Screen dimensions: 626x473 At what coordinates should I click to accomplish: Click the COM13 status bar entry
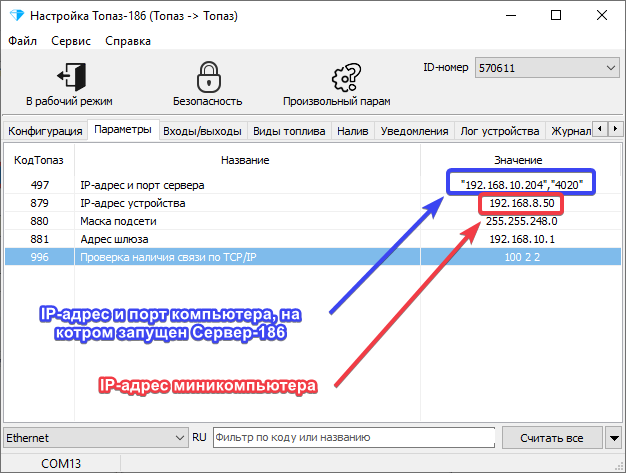(61, 463)
